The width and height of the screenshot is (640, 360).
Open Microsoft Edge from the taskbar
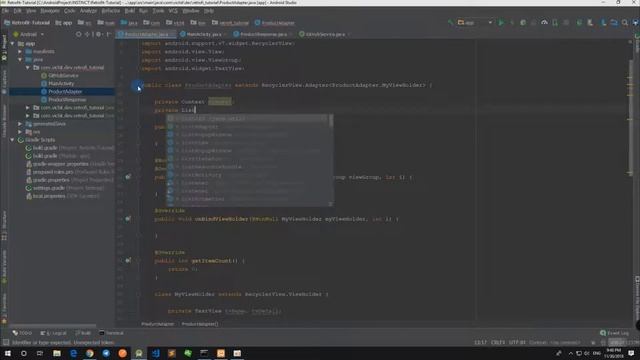click(x=73, y=353)
